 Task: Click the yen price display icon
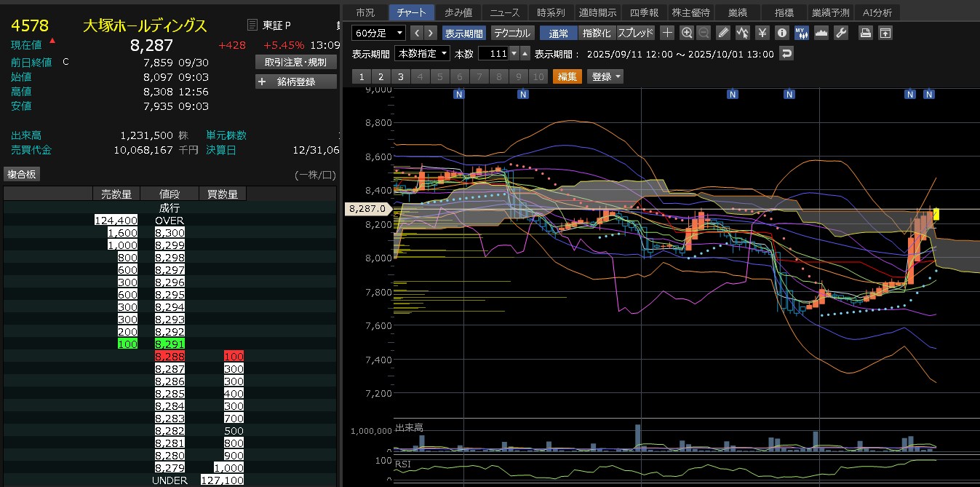[x=762, y=33]
